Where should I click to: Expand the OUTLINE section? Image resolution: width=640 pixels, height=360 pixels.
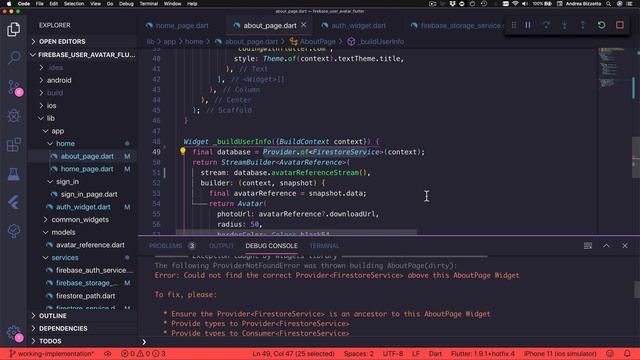pyautogui.click(x=53, y=316)
